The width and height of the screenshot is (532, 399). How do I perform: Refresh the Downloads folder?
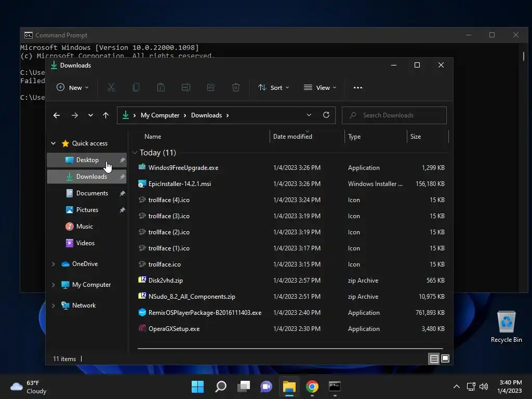pos(326,115)
